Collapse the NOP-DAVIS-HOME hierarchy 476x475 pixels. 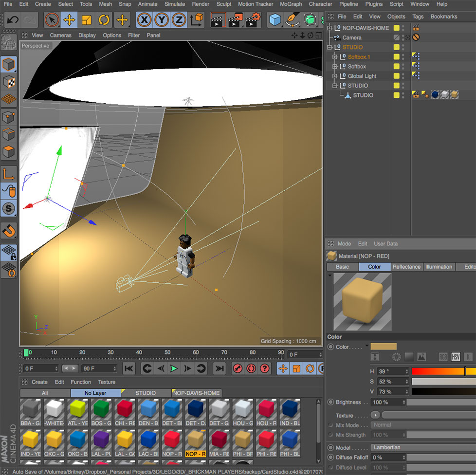(330, 28)
